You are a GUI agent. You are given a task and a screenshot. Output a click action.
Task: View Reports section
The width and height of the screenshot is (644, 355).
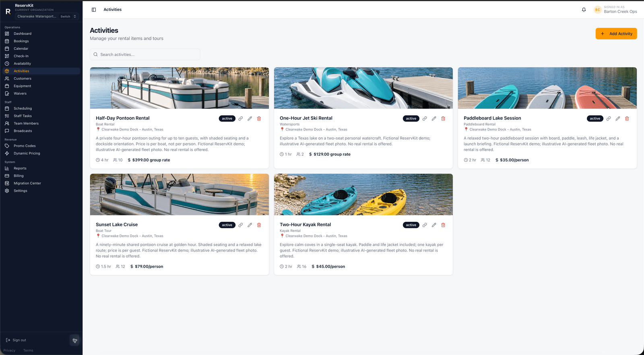[41, 168]
